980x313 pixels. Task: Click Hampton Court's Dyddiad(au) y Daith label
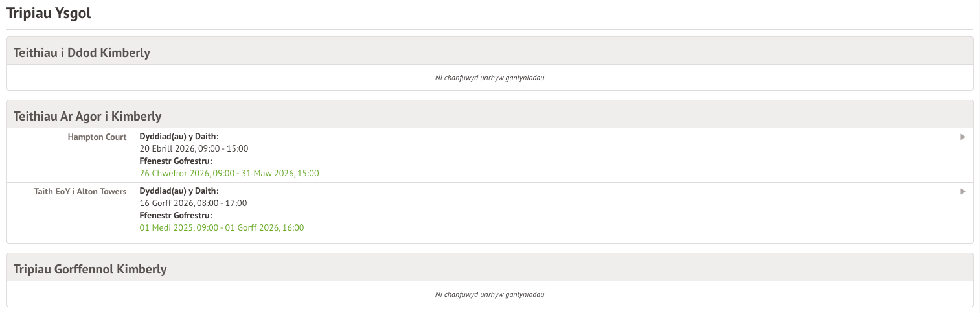[x=179, y=137]
